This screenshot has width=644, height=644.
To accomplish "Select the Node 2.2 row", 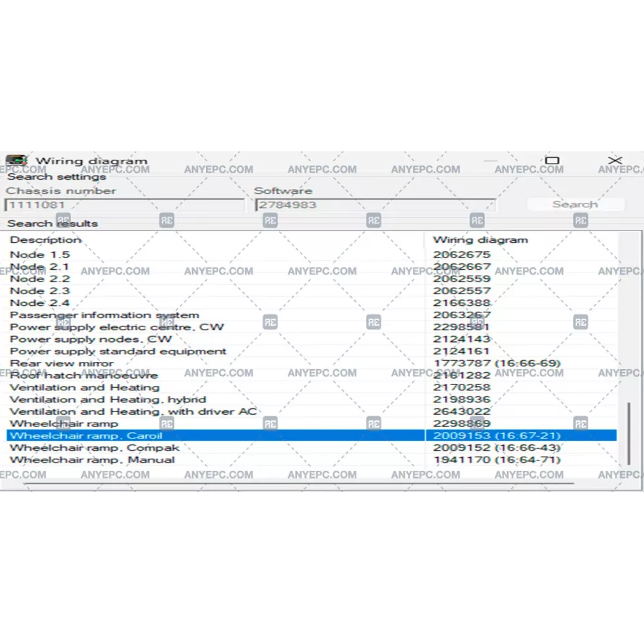I will tap(40, 279).
